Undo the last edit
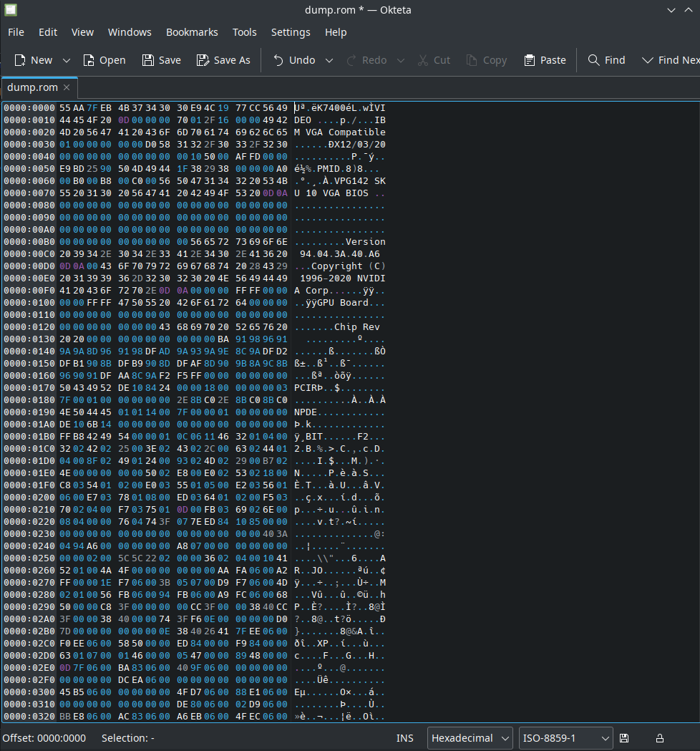Image resolution: width=700 pixels, height=751 pixels. tap(294, 60)
